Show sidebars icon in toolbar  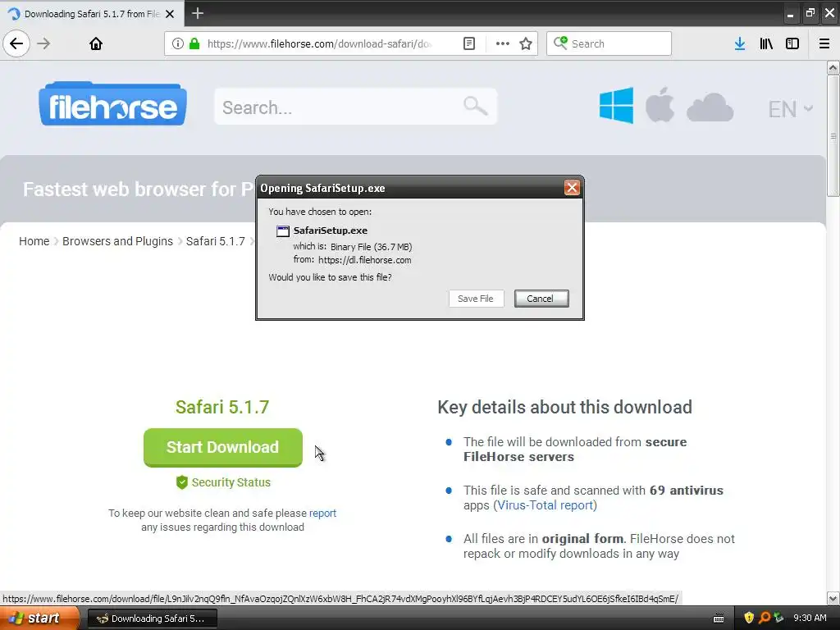792,43
